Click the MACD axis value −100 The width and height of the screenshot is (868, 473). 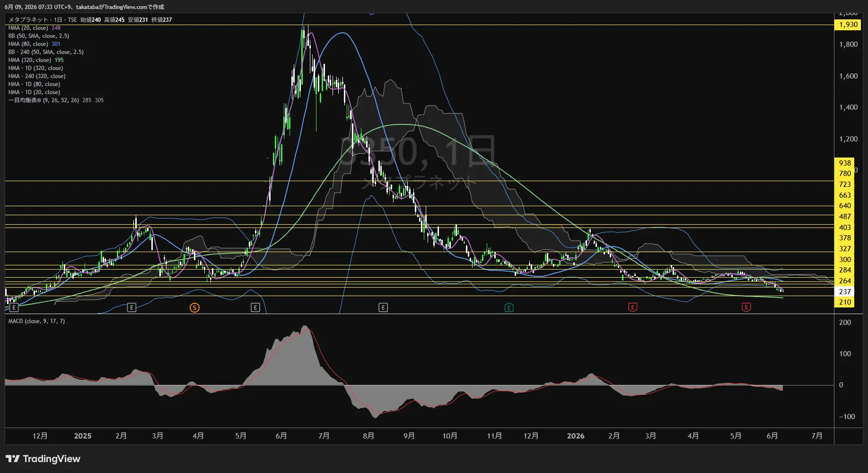[847, 417]
